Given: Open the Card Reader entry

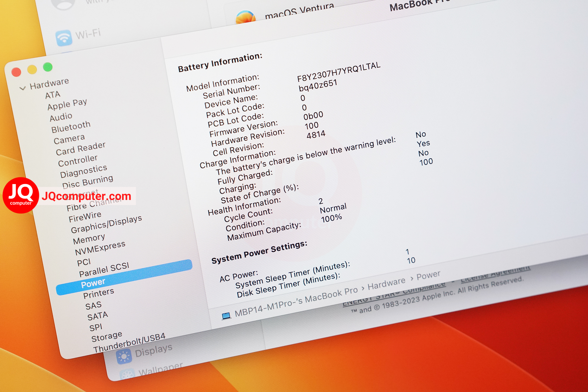Looking at the screenshot, I should tap(81, 149).
